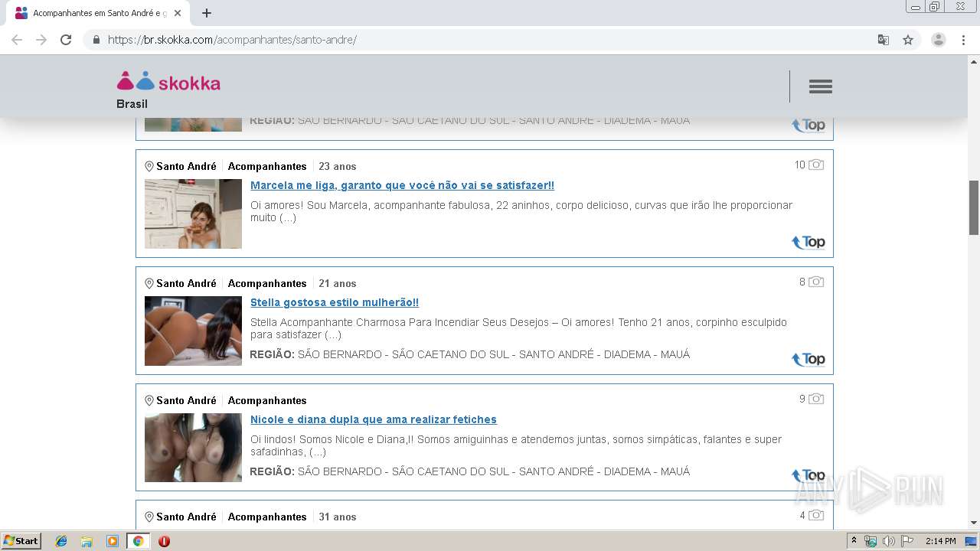The width and height of the screenshot is (980, 551).
Task: Click location pin on Stella listing
Action: tap(149, 284)
